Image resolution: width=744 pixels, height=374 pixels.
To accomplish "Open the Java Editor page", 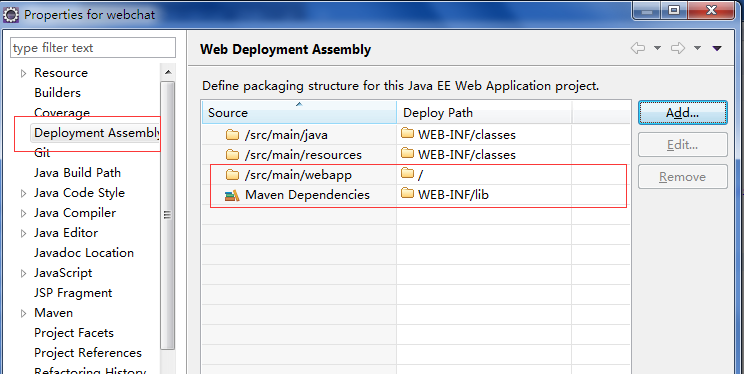I will point(66,233).
